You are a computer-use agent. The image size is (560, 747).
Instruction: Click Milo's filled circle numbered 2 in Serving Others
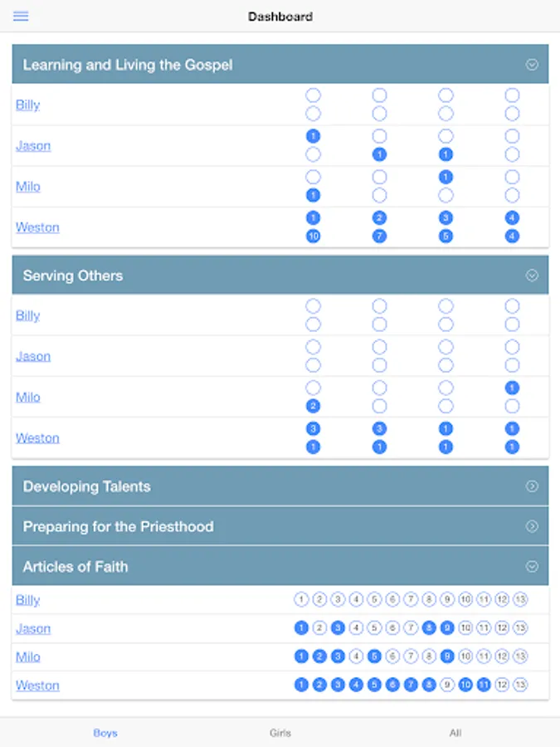point(313,406)
